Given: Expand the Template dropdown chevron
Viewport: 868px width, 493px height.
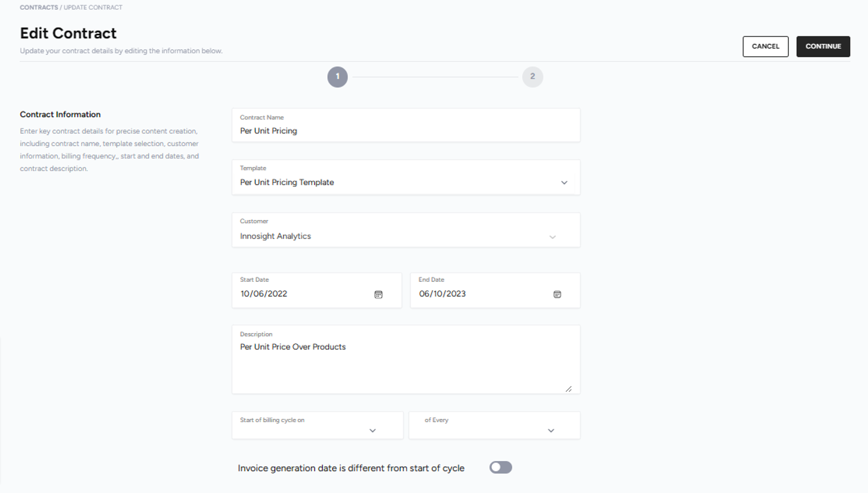Looking at the screenshot, I should click(564, 182).
